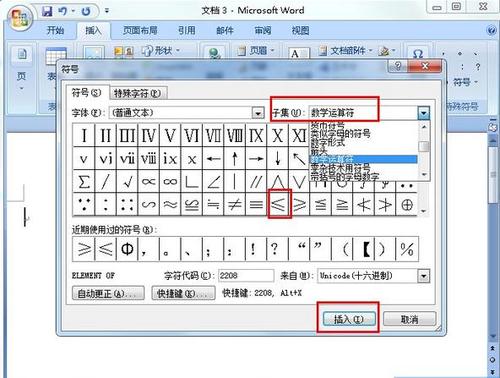Pick recently used % symbol

tap(407, 249)
